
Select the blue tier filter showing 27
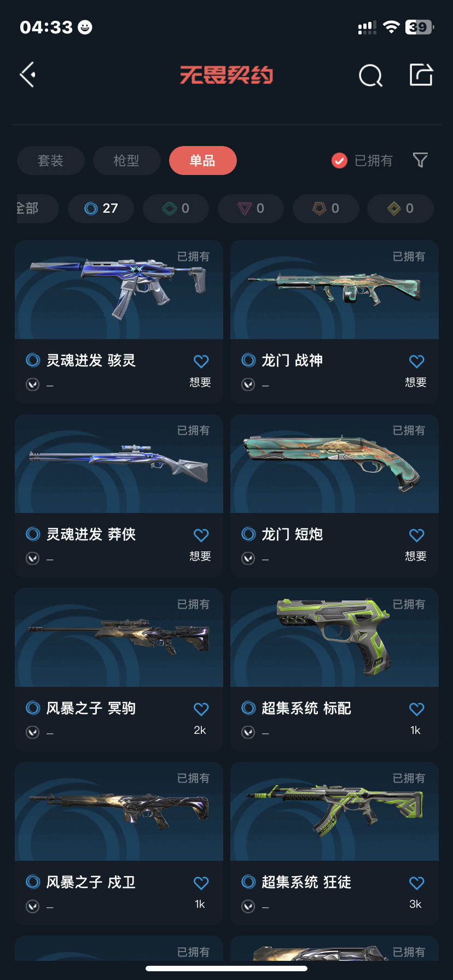click(x=101, y=208)
